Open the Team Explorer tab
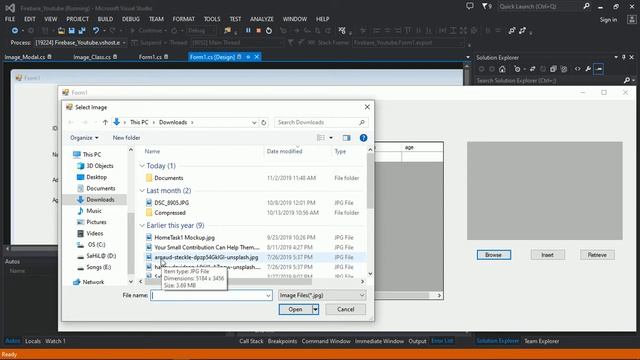 (x=542, y=341)
